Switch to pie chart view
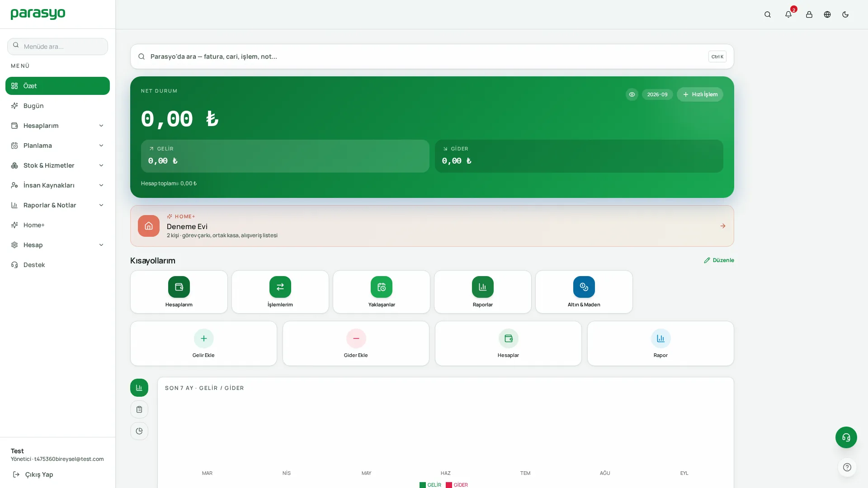The width and height of the screenshot is (868, 488). coord(139,431)
